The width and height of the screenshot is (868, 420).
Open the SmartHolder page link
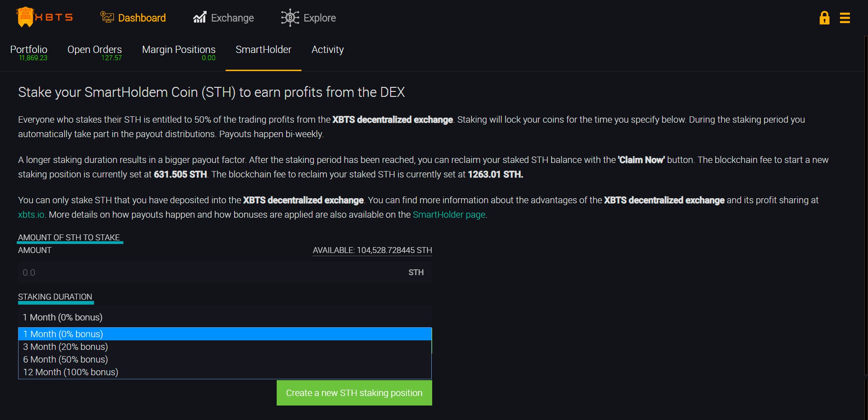(x=449, y=215)
